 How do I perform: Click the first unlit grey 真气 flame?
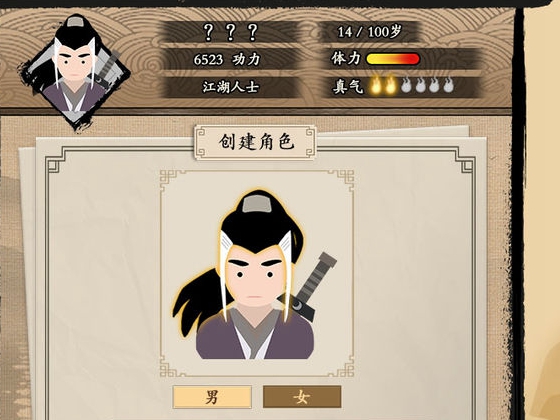coord(406,86)
